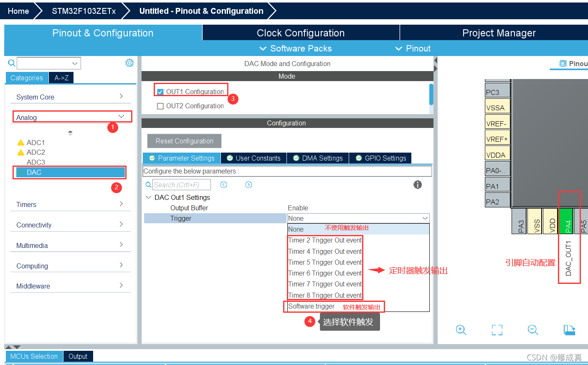This screenshot has width=588, height=365.
Task: Zoom in on the chip pinout view
Action: [461, 330]
